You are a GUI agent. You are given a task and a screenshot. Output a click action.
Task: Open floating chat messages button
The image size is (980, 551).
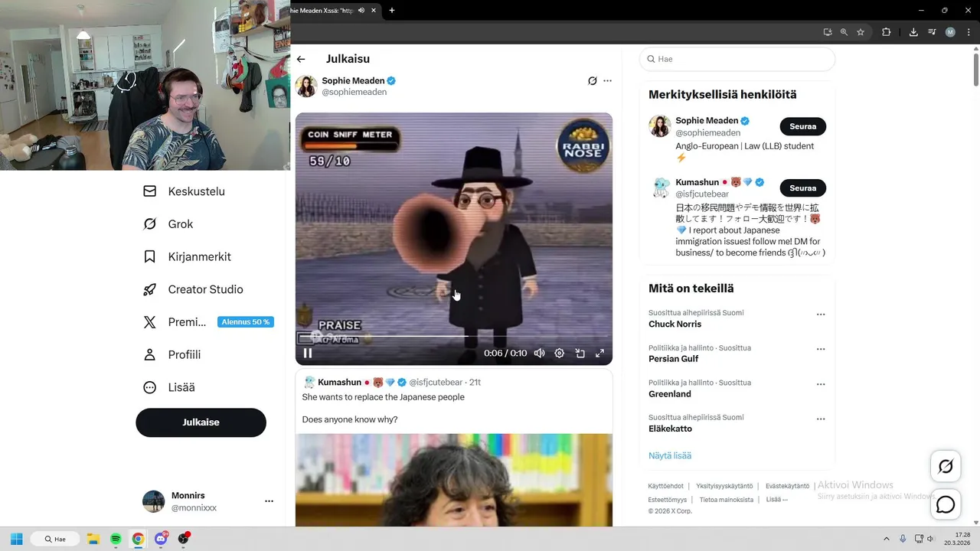(946, 505)
